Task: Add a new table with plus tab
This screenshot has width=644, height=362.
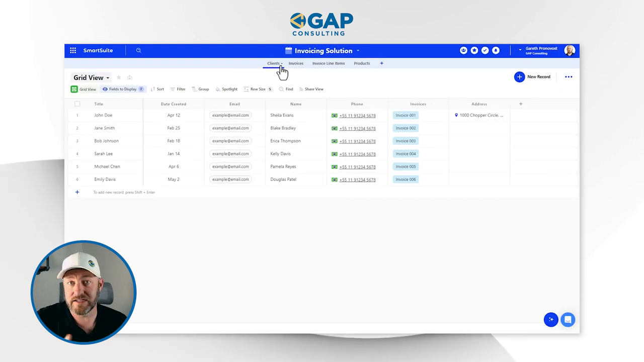Action: [x=381, y=63]
